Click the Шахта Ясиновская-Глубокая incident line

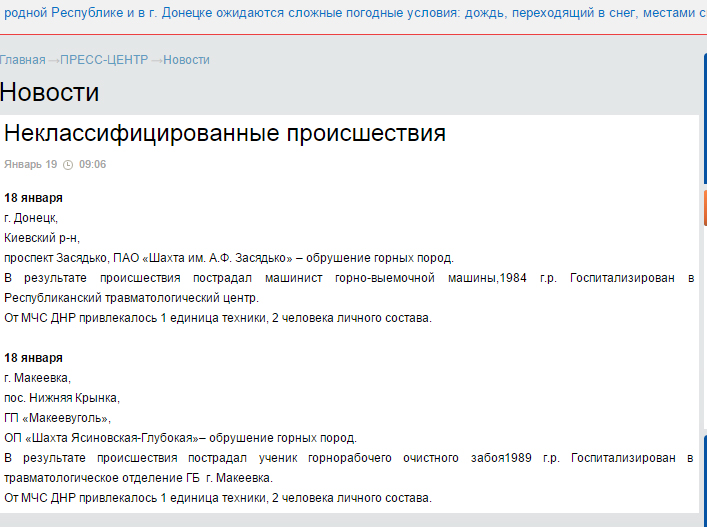(x=180, y=438)
